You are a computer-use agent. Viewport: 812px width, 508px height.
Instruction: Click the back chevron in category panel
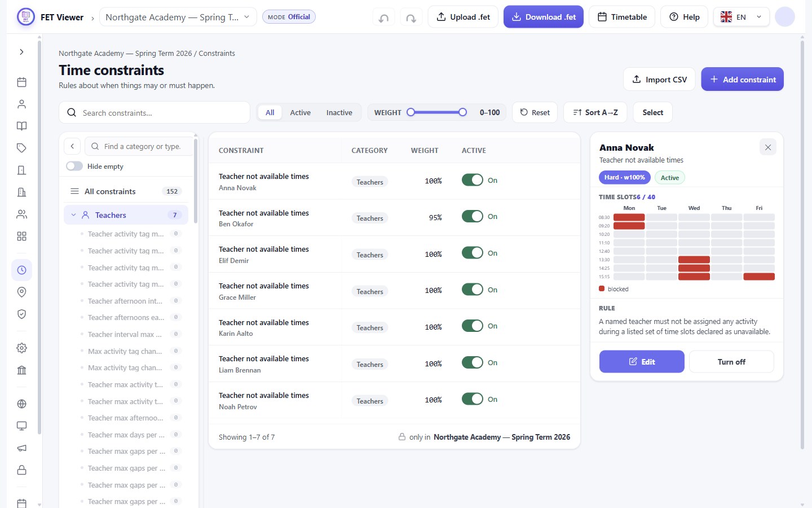[72, 146]
